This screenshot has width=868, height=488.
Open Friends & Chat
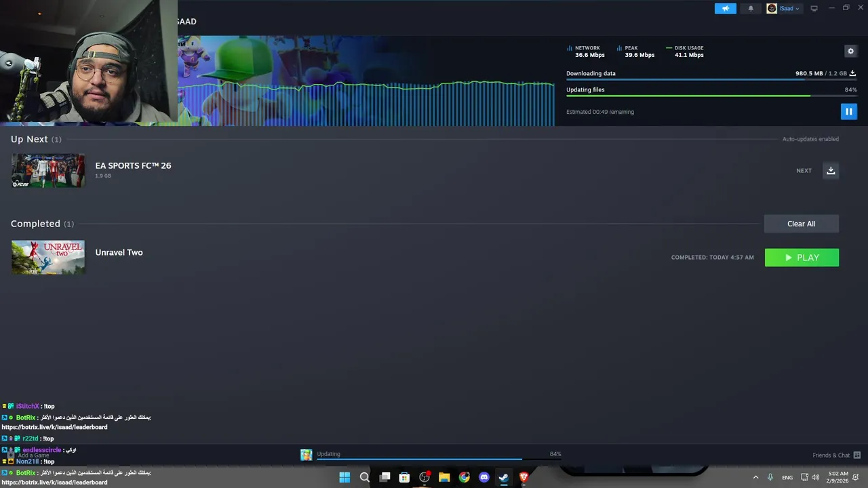(837, 455)
